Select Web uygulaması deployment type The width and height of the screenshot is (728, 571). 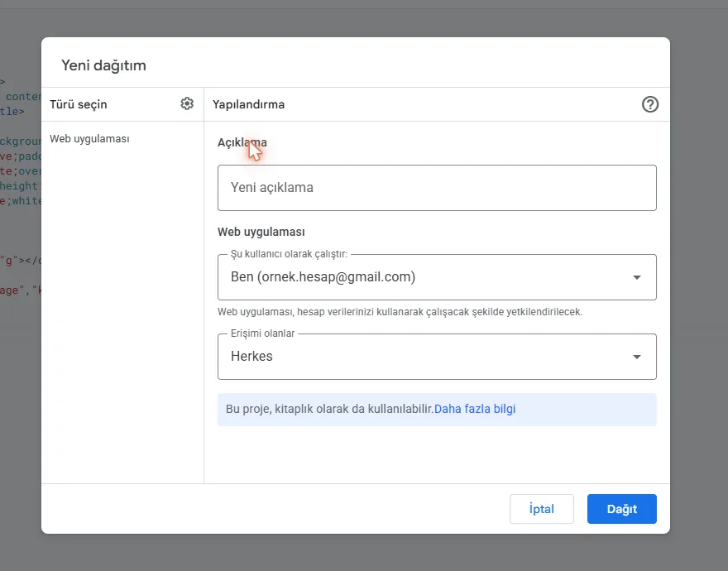click(89, 139)
